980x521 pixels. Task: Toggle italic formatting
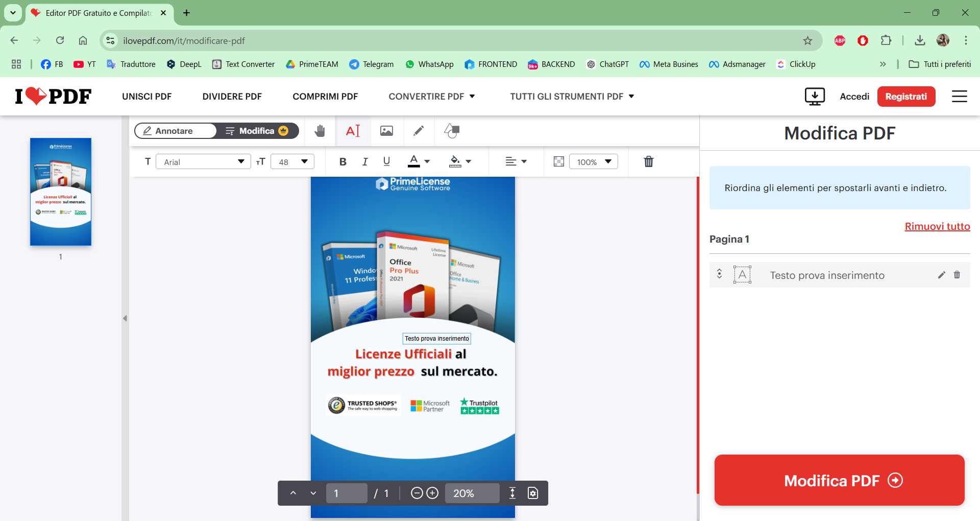coord(365,161)
